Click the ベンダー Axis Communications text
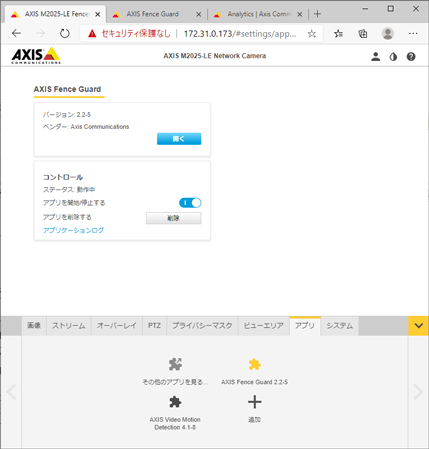Screen dimensions: 429x449 [86, 127]
